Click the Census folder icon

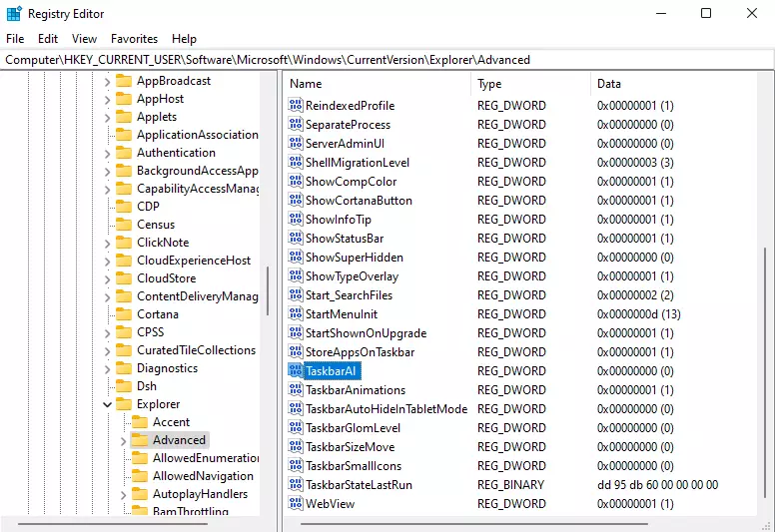(x=124, y=225)
